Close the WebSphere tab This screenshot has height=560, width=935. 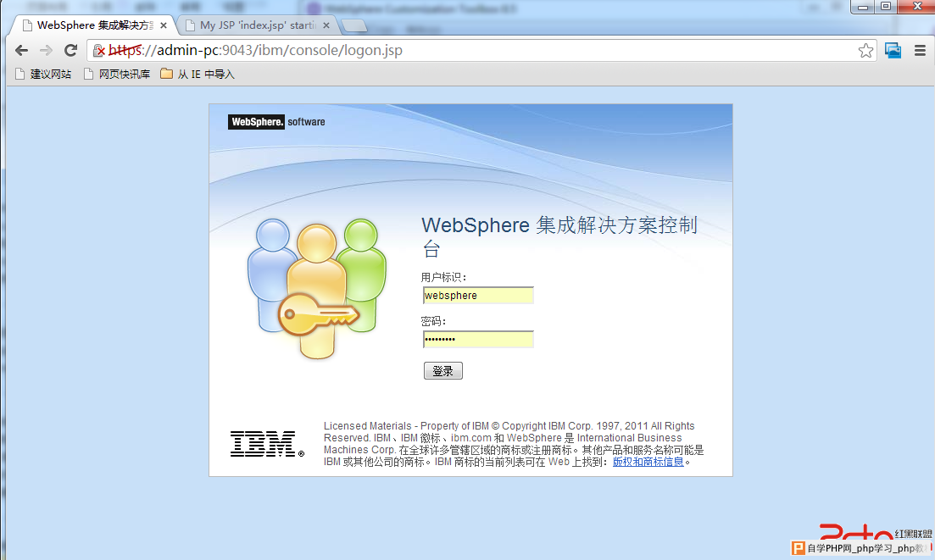pos(164,25)
